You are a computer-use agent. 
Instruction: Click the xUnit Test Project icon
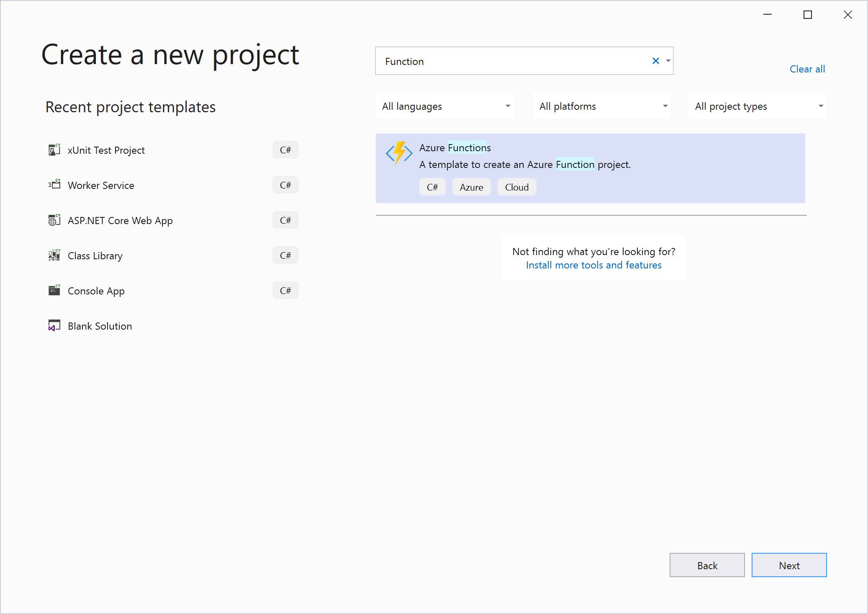(x=54, y=150)
